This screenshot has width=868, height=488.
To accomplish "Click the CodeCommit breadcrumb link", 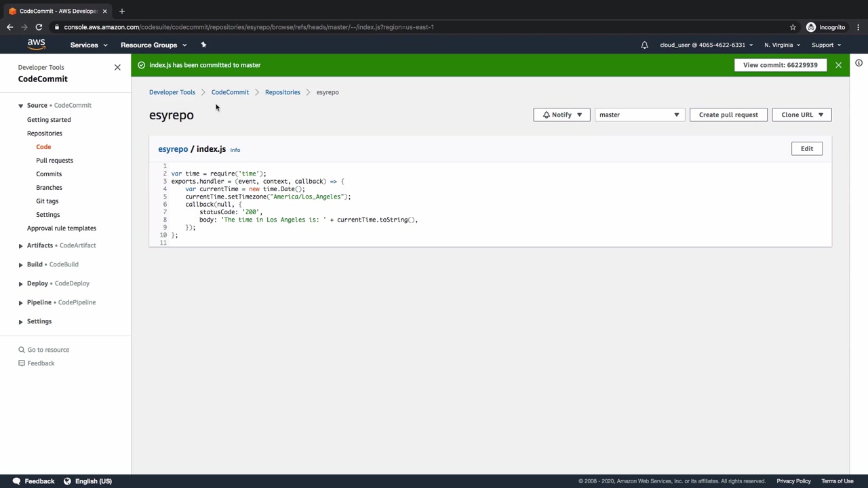I will tap(230, 92).
